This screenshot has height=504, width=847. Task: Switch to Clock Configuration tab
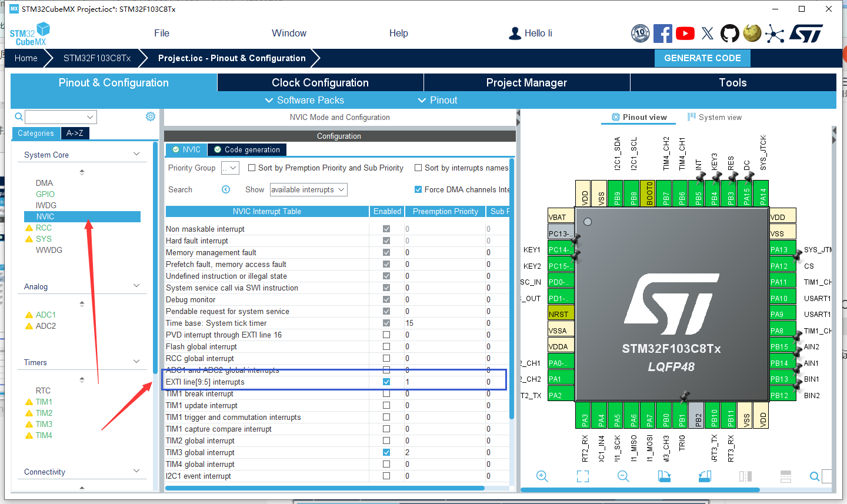tap(321, 82)
